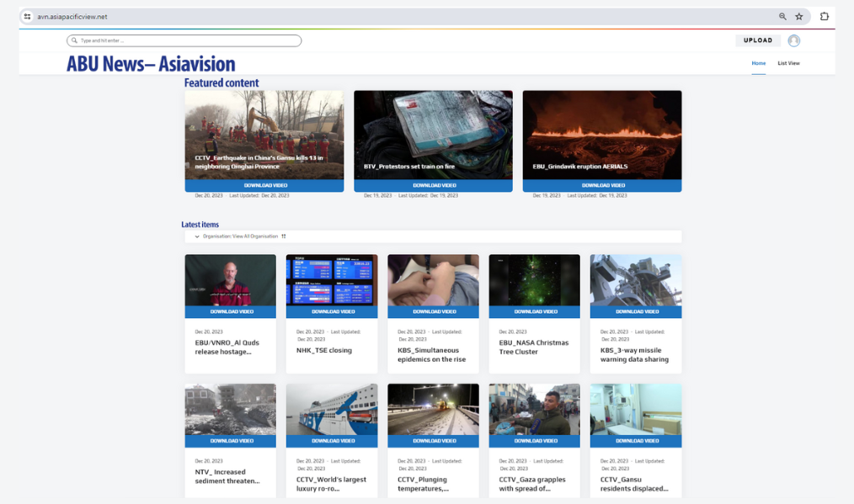Click the zoom magnifier icon in address bar
The image size is (854, 504).
782,16
